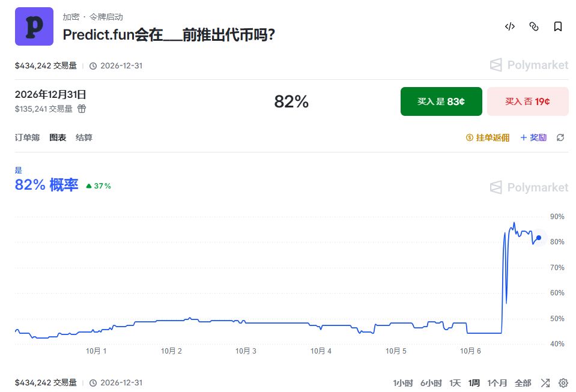Click the 10月 1 axis label
Viewport: 576px width, 392px height.
[x=96, y=351]
